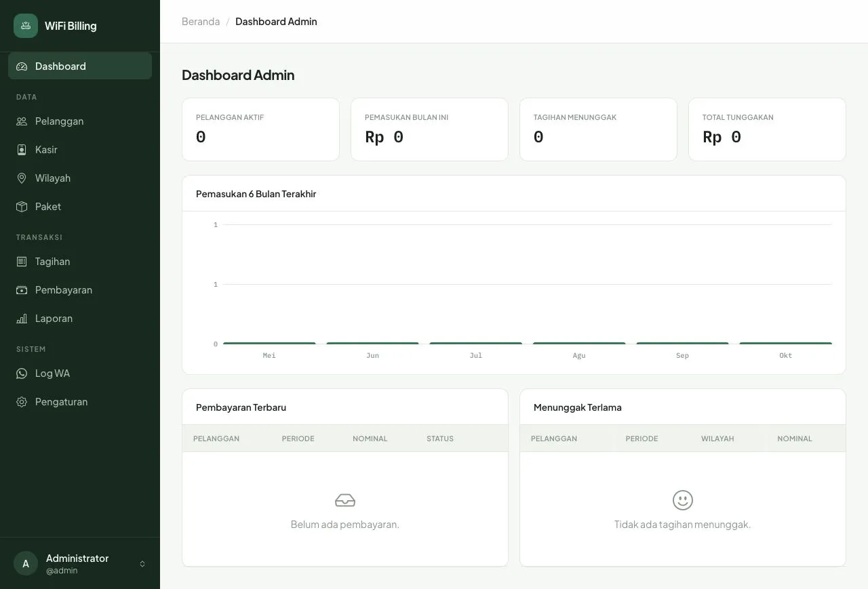Click the Jul axis label on chart
868x589 pixels.
pos(476,355)
